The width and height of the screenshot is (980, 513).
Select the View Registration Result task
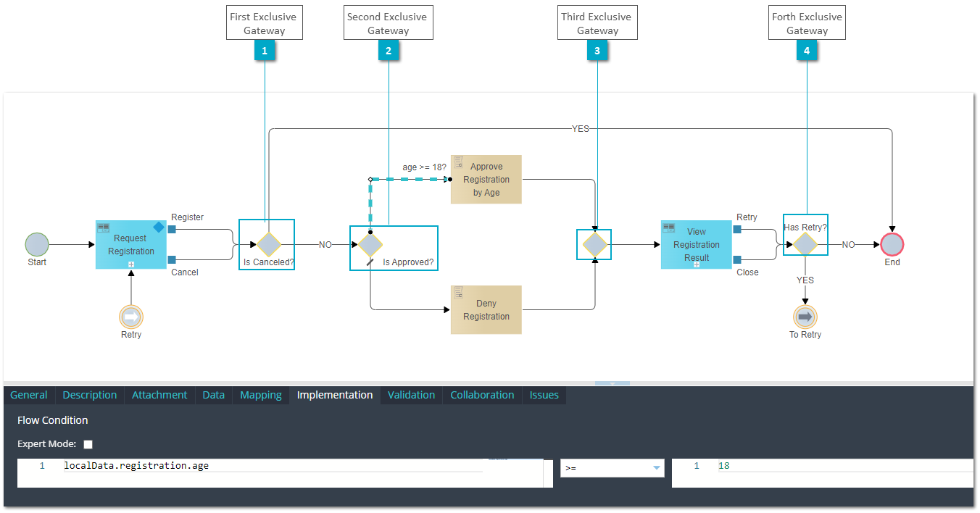(697, 244)
